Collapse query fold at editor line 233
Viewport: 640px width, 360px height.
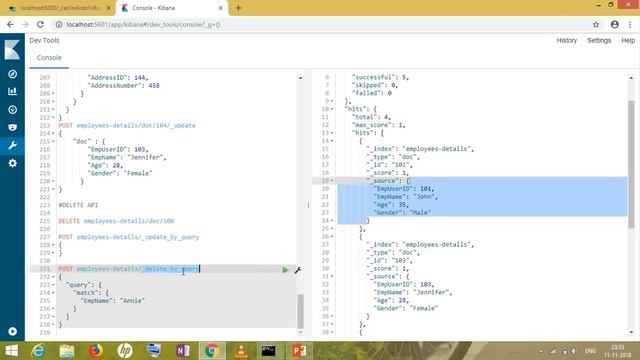click(x=53, y=285)
